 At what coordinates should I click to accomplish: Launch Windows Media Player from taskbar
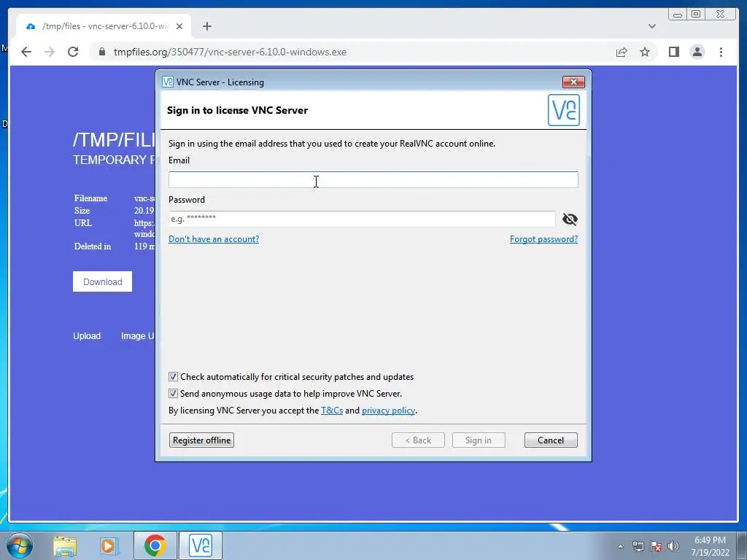click(x=109, y=545)
